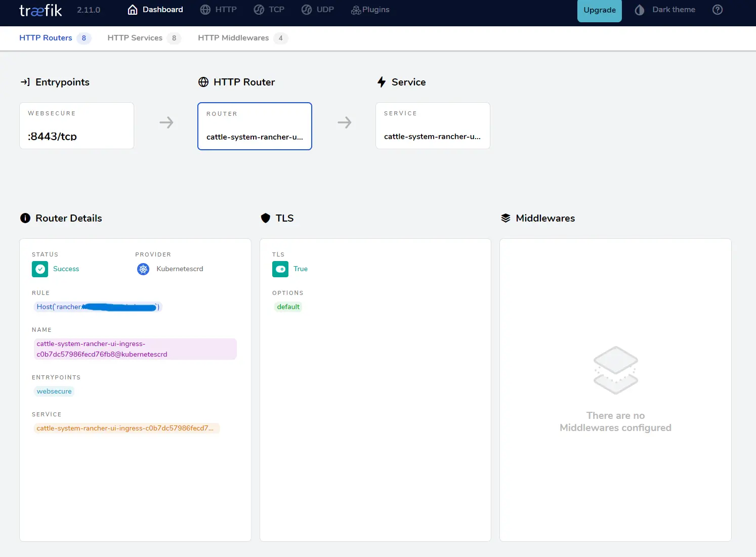Viewport: 756px width, 557px height.
Task: Click the Plugins puzzle icon
Action: (356, 10)
